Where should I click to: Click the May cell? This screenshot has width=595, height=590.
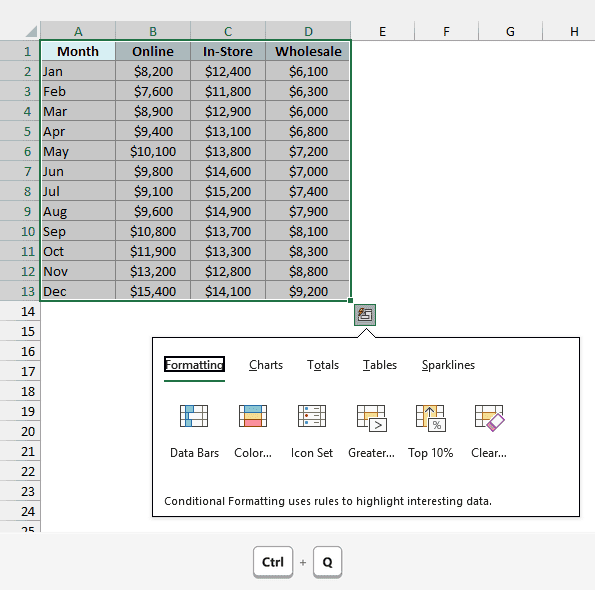(78, 151)
